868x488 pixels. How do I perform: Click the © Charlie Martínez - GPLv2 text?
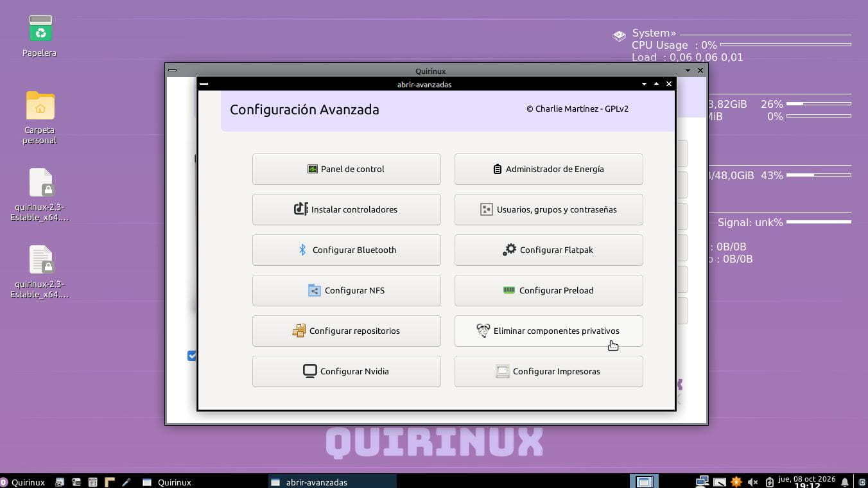(577, 109)
